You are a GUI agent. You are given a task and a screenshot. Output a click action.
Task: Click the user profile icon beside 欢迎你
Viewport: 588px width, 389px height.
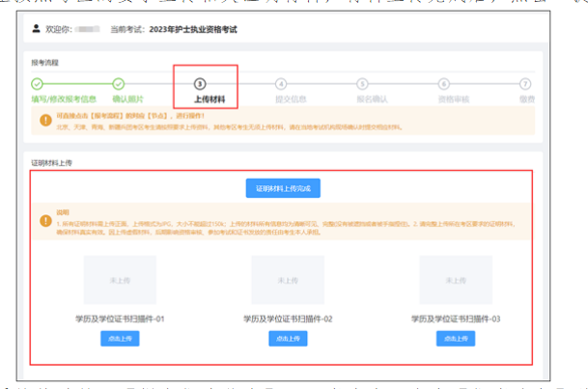point(38,30)
